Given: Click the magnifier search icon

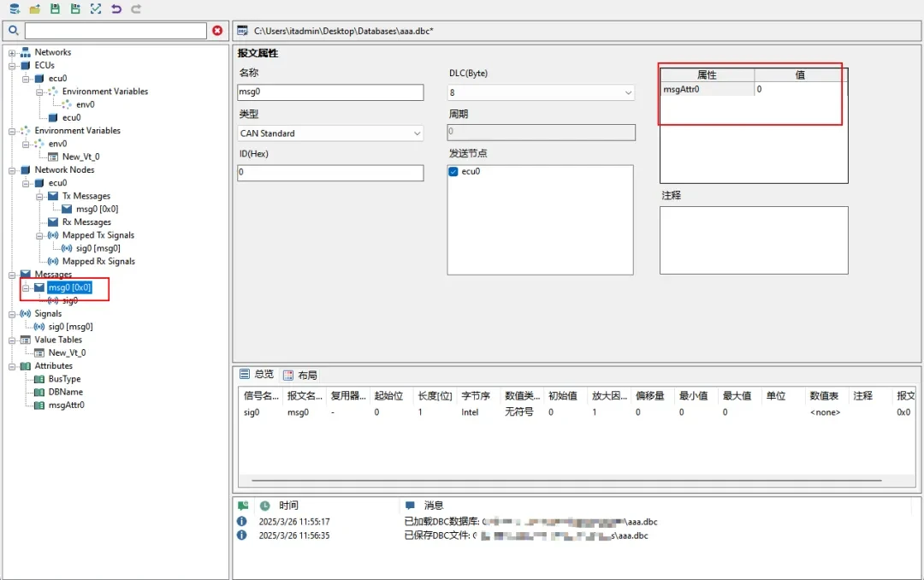Looking at the screenshot, I should click(x=14, y=31).
